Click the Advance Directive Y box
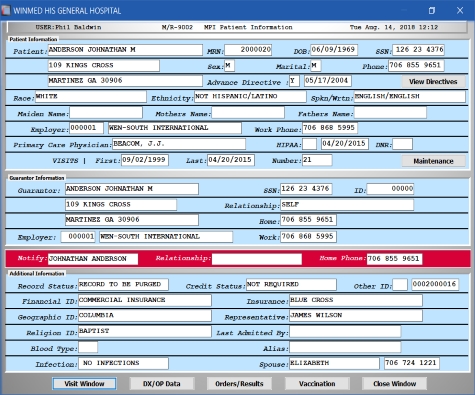The width and height of the screenshot is (475, 395). (294, 81)
